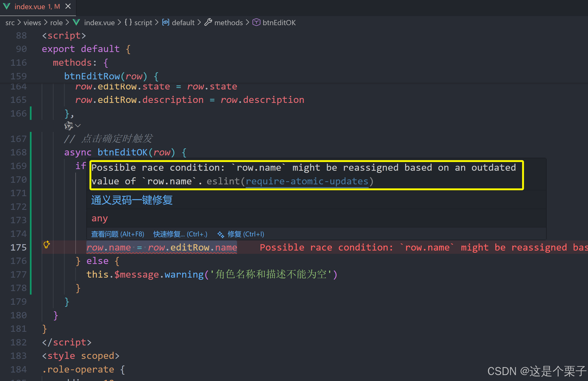
Task: Open the require-atomic-updates rule link
Action: click(307, 181)
